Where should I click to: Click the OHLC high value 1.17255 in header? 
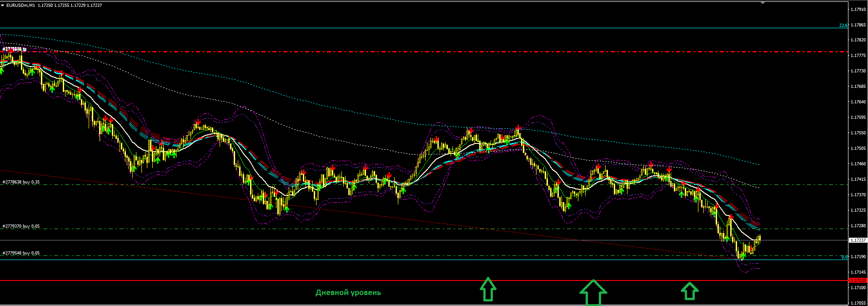click(61, 5)
